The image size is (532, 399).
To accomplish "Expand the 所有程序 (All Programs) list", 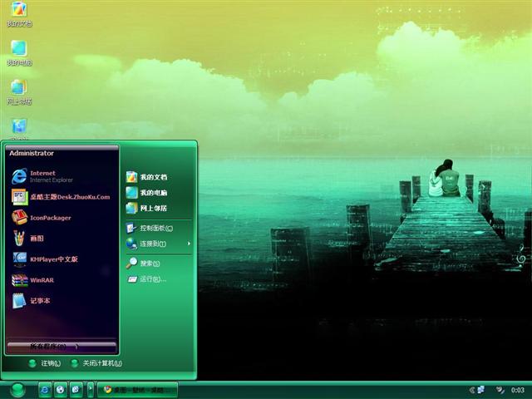I will pyautogui.click(x=61, y=346).
